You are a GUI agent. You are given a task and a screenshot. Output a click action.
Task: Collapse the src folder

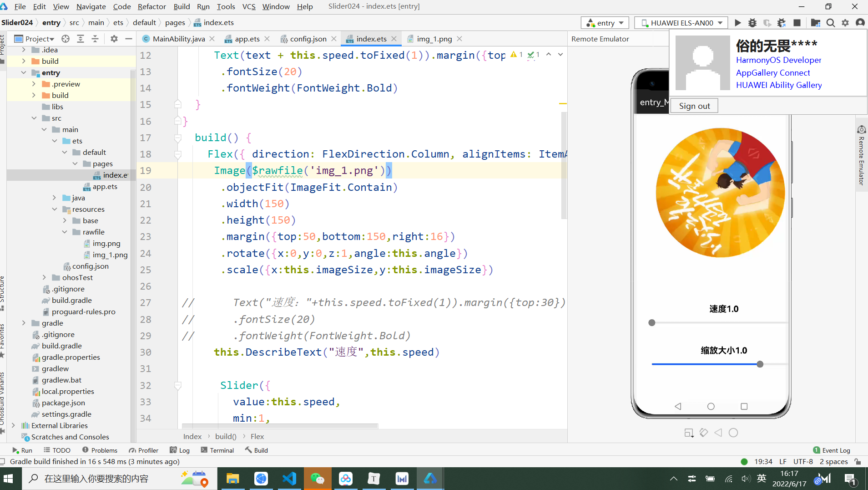pyautogui.click(x=34, y=118)
